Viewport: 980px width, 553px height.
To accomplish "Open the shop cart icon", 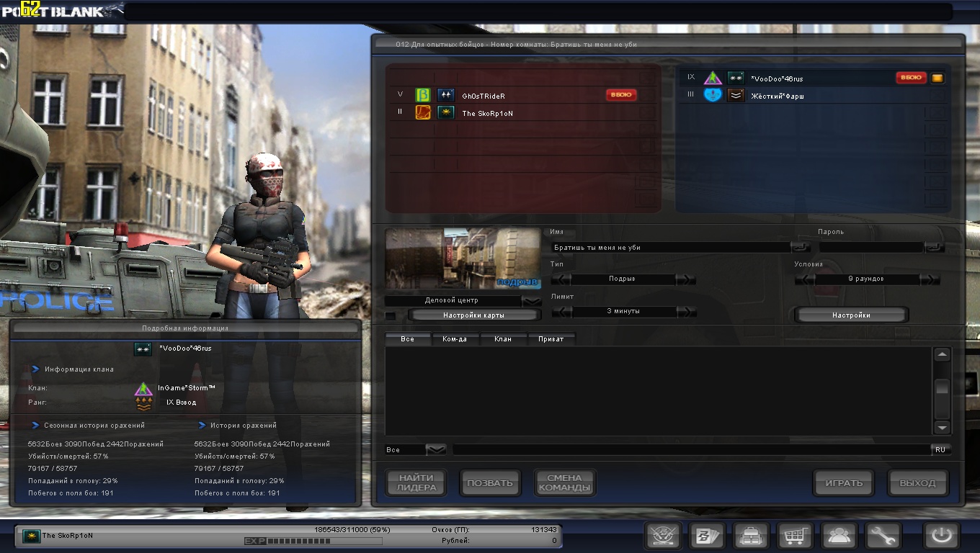I will click(795, 536).
